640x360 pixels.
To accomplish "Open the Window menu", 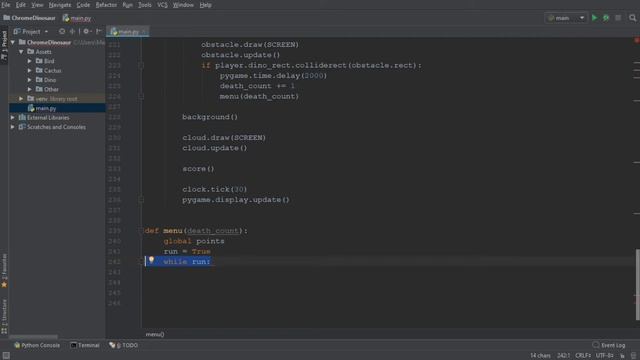I will pyautogui.click(x=183, y=5).
